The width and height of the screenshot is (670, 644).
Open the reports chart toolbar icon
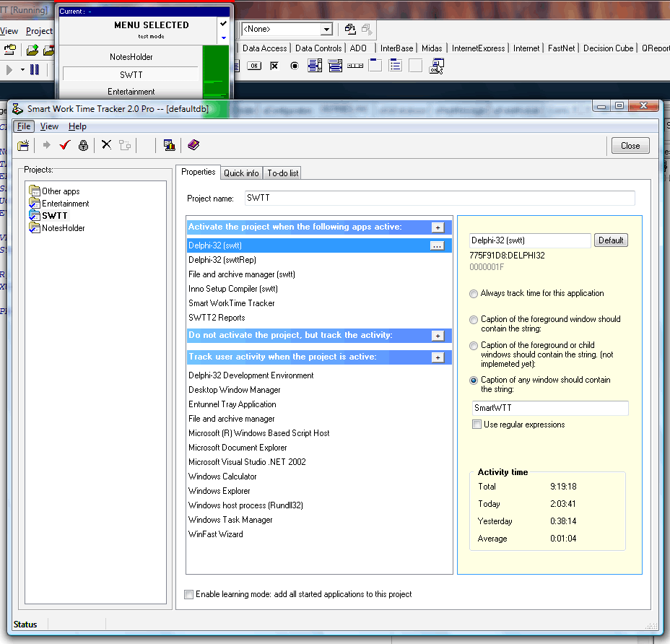pyautogui.click(x=169, y=145)
